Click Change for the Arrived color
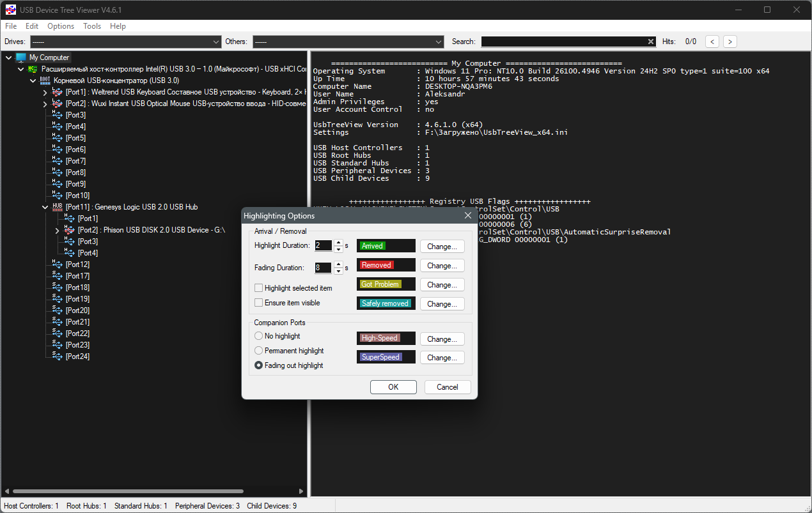The height and width of the screenshot is (513, 812). (x=442, y=246)
